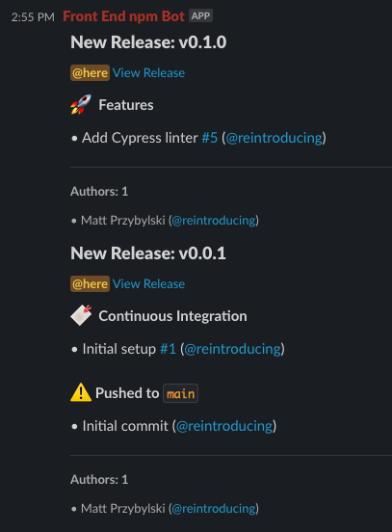Click @reintroducing next to Add Cypress linter
This screenshot has height=532, width=392.
tap(274, 138)
